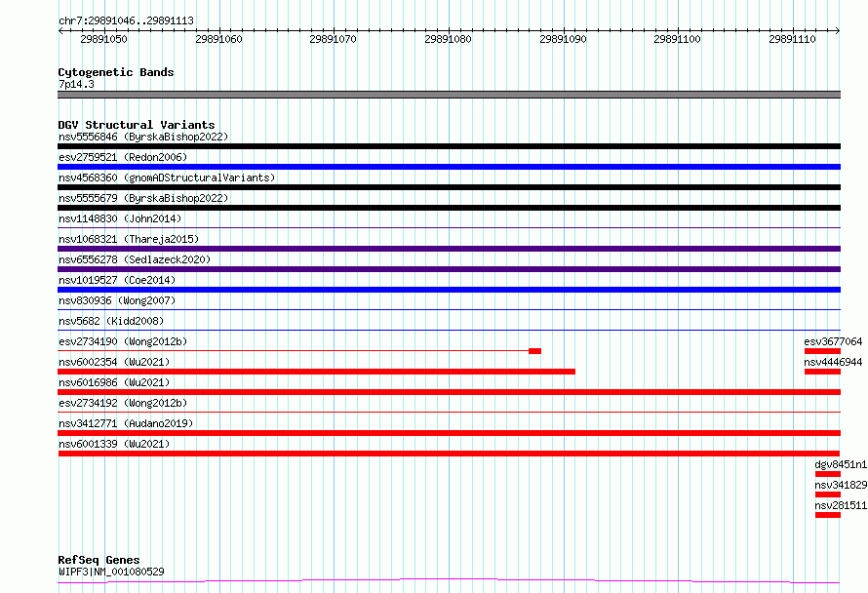Open the nsv5682 (Kidd2008) variant label
868x593 pixels.
pyautogui.click(x=111, y=321)
